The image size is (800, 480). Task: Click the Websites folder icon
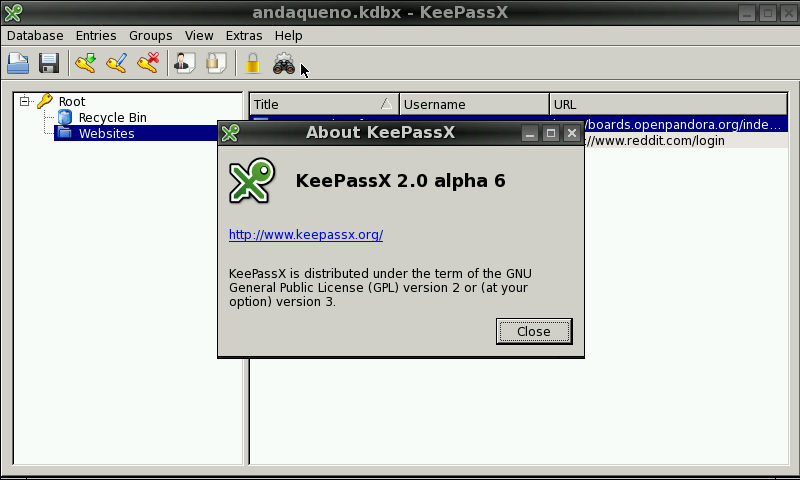[x=65, y=133]
